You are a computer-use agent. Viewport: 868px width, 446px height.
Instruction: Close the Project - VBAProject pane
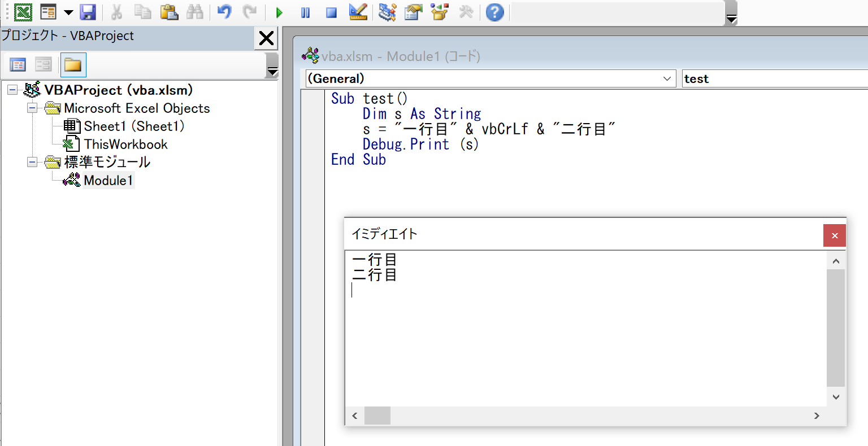click(x=266, y=38)
